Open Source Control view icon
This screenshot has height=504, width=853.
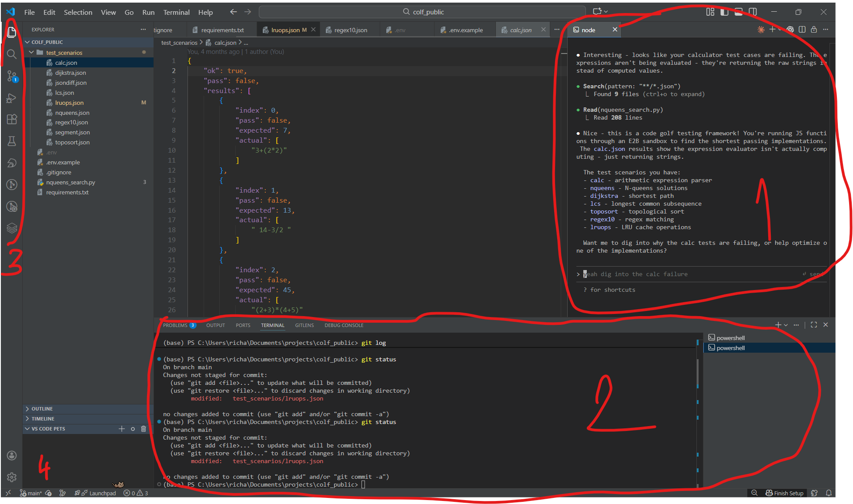tap(12, 77)
